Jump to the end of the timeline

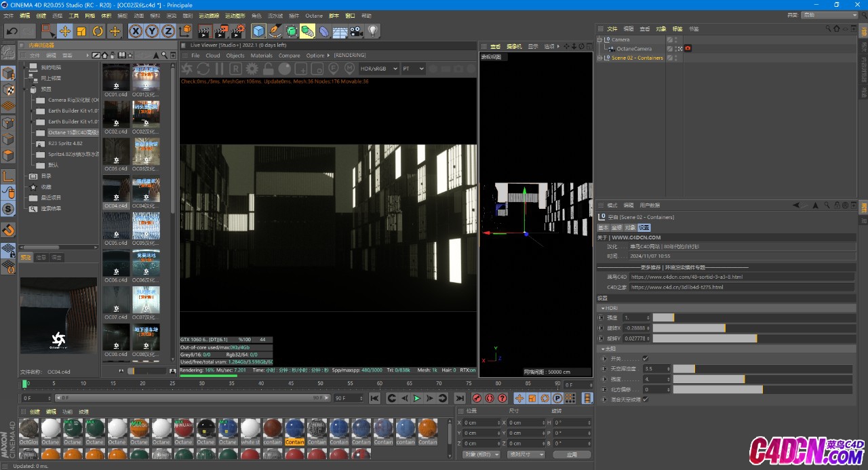pyautogui.click(x=460, y=398)
